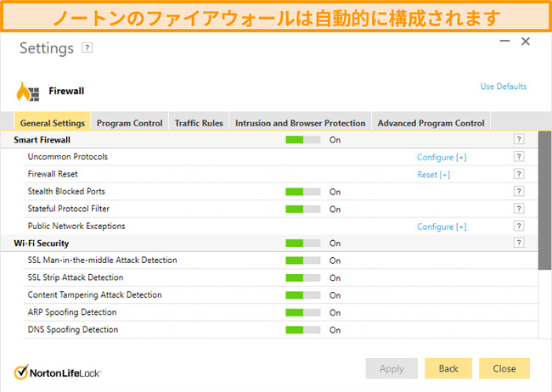Click the Settings window title
The image size is (552, 392).
coord(47,48)
